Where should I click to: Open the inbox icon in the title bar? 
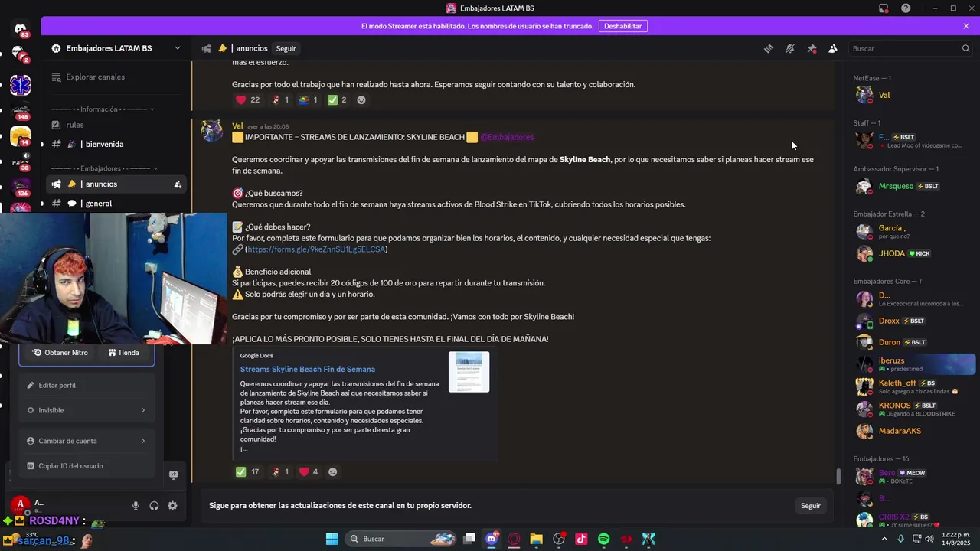[884, 8]
